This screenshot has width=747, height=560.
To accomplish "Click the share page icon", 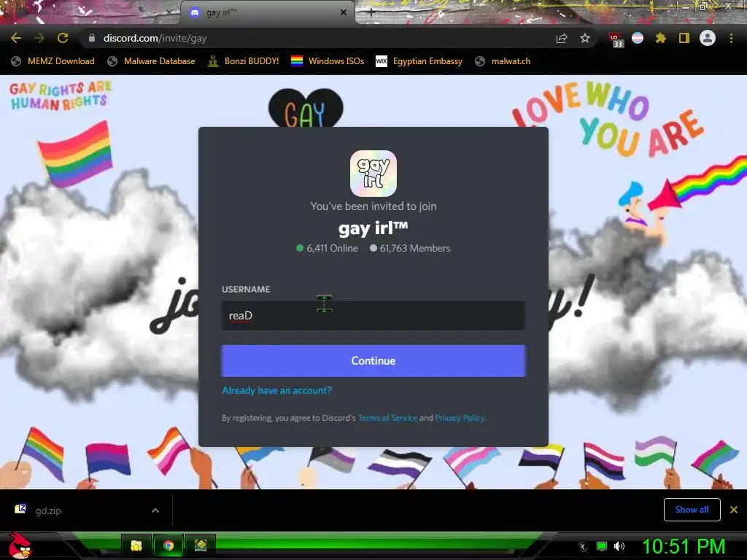I will tap(562, 39).
